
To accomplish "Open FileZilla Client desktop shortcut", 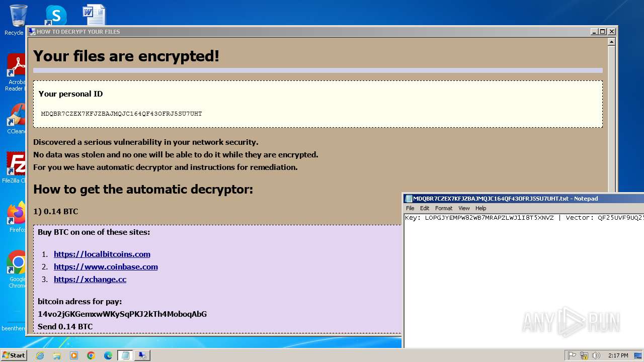I will click(15, 167).
